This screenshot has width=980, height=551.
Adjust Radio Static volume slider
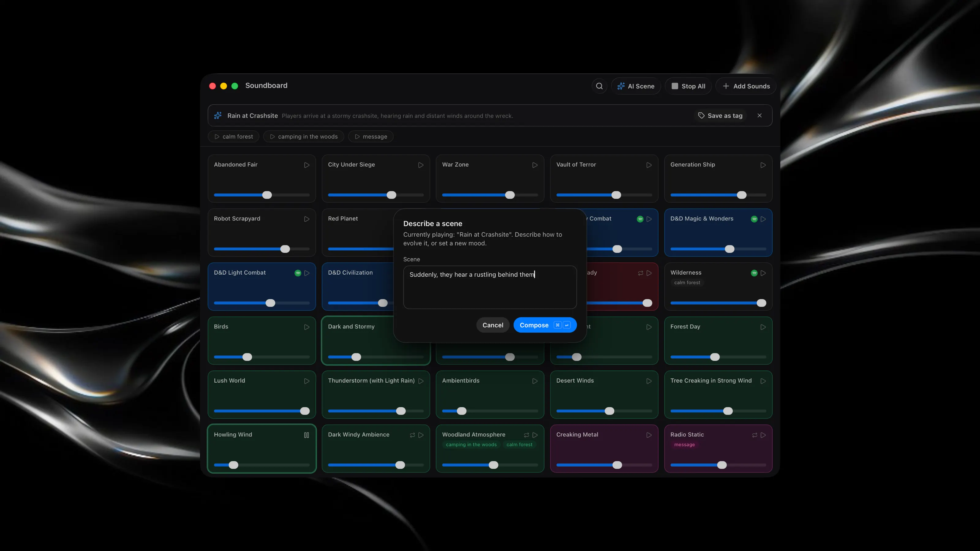coord(718,465)
